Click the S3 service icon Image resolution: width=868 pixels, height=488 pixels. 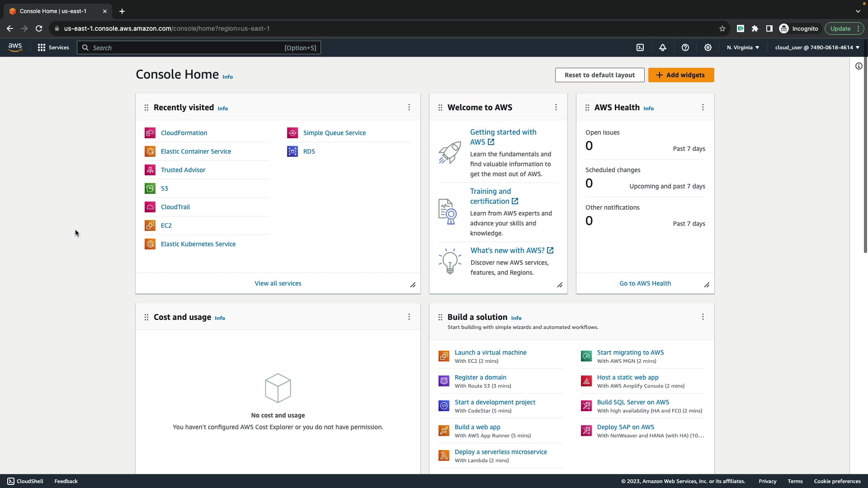coord(150,188)
